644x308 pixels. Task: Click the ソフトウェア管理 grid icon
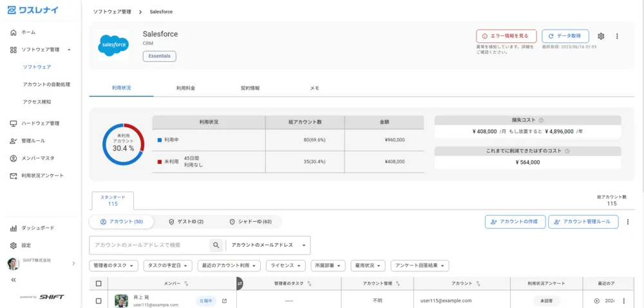pos(13,50)
